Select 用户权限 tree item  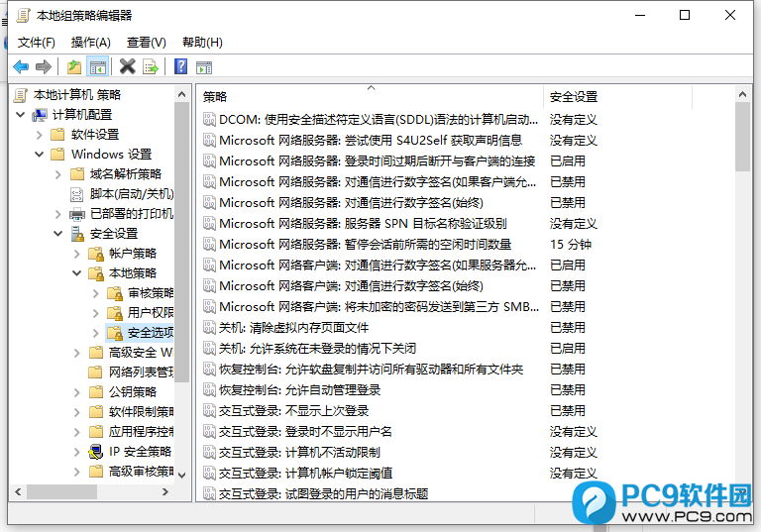coord(150,313)
